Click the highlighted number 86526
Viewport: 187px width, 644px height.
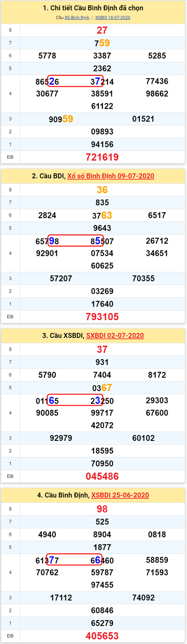coord(47,82)
